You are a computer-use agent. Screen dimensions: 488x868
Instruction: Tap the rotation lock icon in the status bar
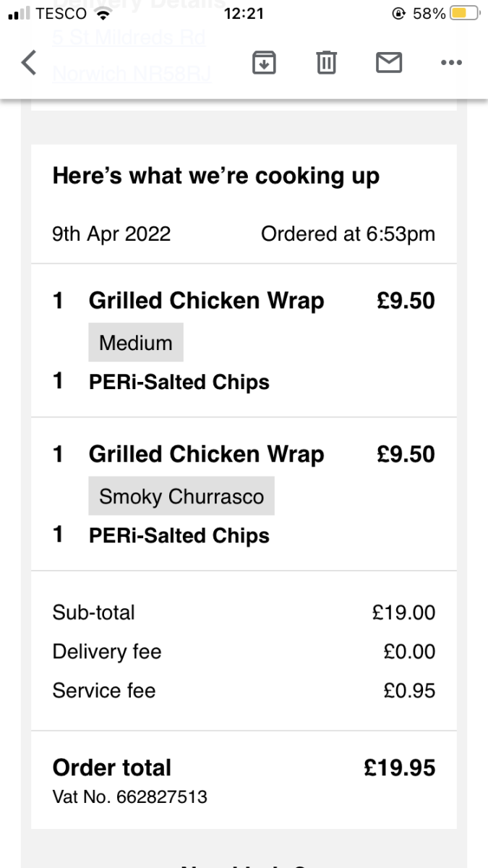[398, 14]
